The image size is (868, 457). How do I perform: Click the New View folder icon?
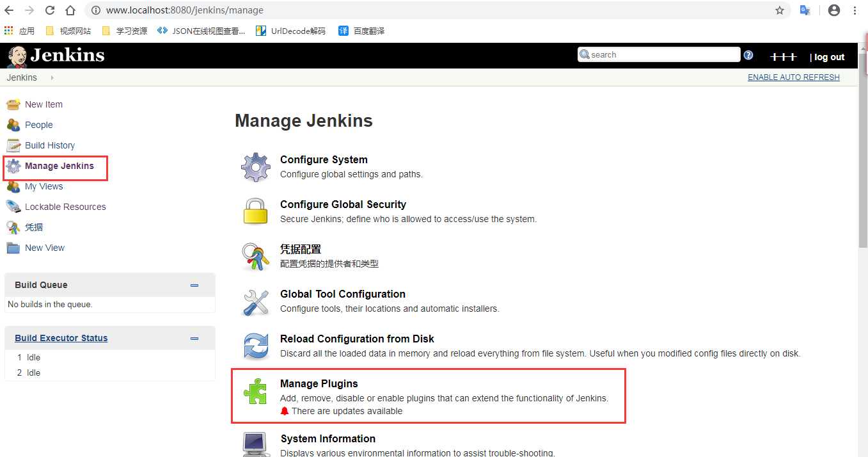click(13, 248)
